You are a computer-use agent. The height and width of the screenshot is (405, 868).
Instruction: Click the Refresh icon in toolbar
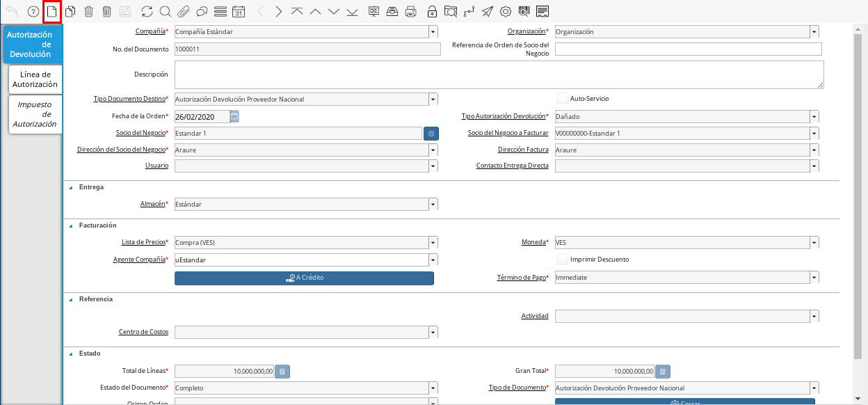(147, 11)
